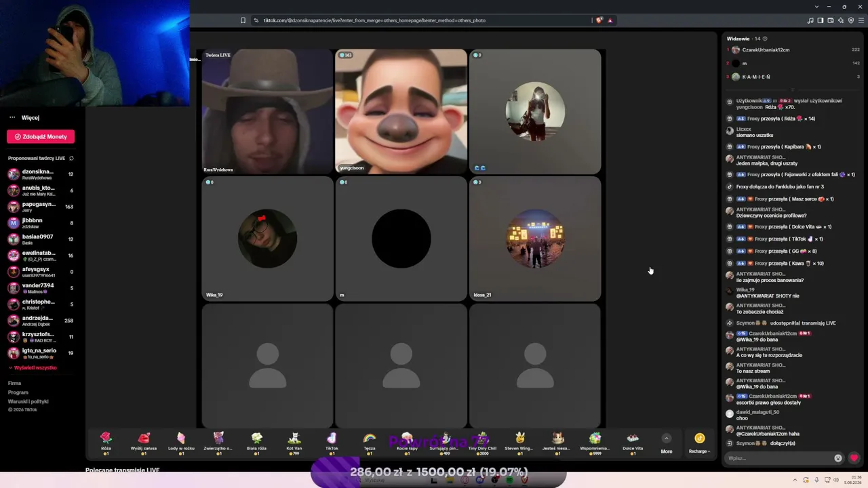868x488 pixels.
Task: Refresh suggested LIVE creators list
Action: [x=71, y=159]
